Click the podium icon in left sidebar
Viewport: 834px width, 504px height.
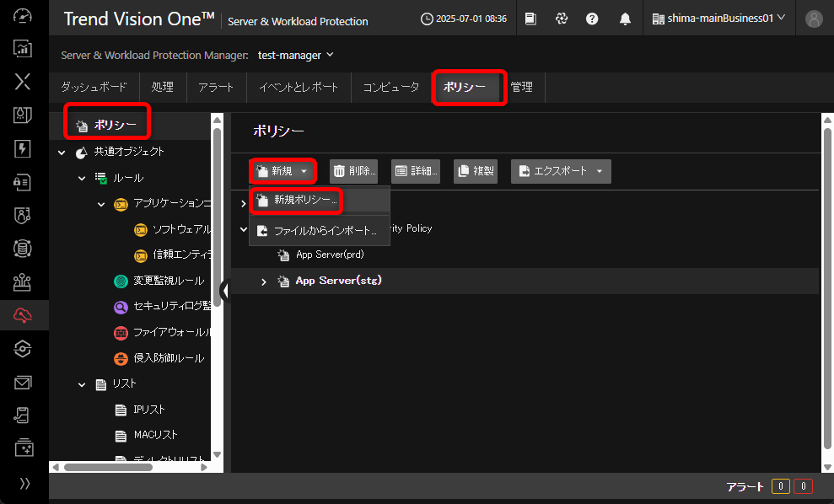22,281
